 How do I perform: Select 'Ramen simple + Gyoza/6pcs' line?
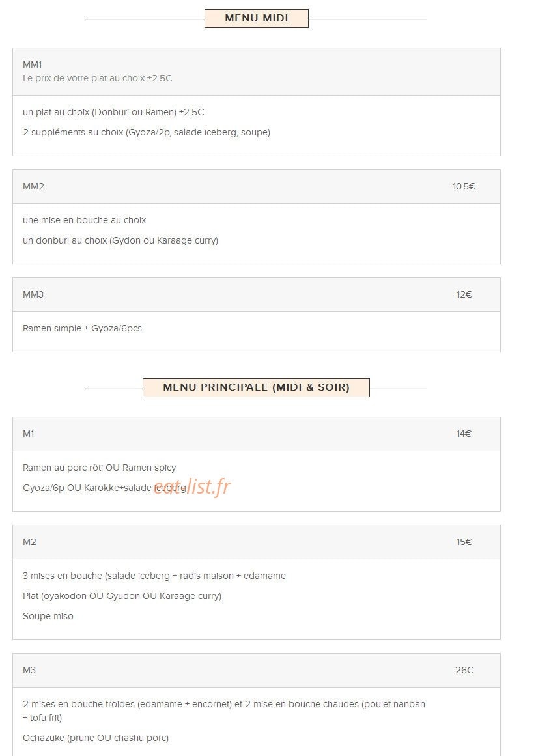[83, 328]
